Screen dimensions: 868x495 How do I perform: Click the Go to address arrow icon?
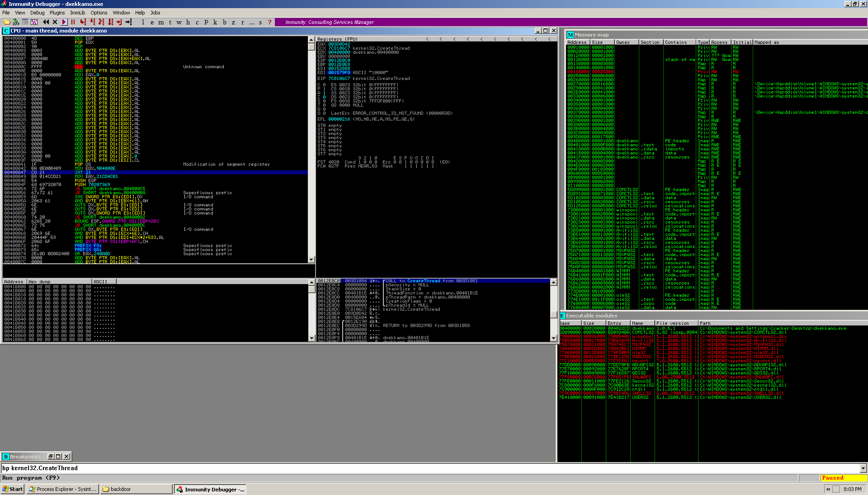[x=128, y=22]
